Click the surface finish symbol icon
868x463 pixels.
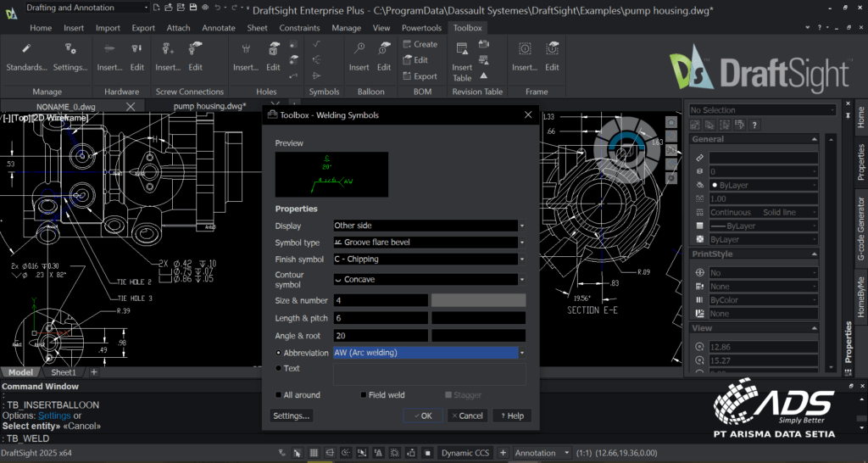pos(316,44)
